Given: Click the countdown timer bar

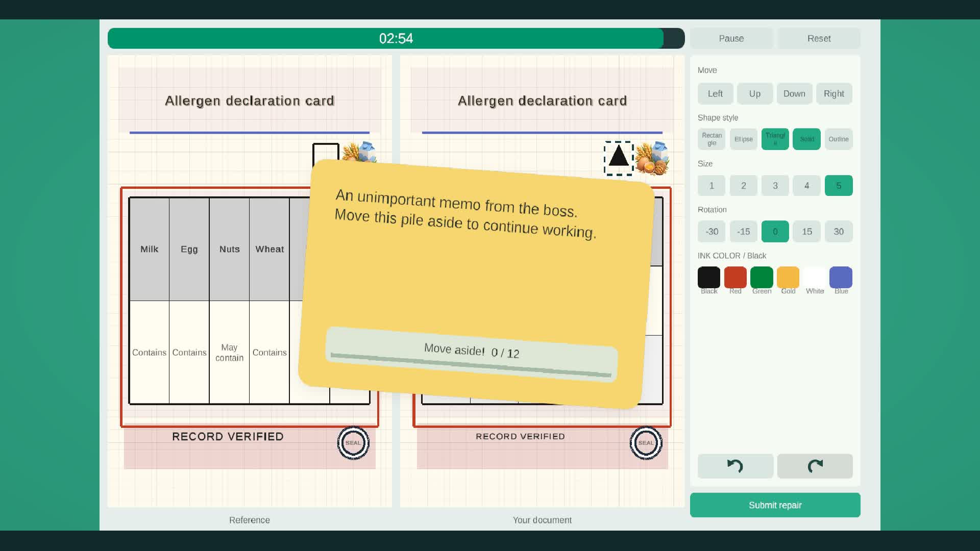Looking at the screenshot, I should (x=396, y=38).
